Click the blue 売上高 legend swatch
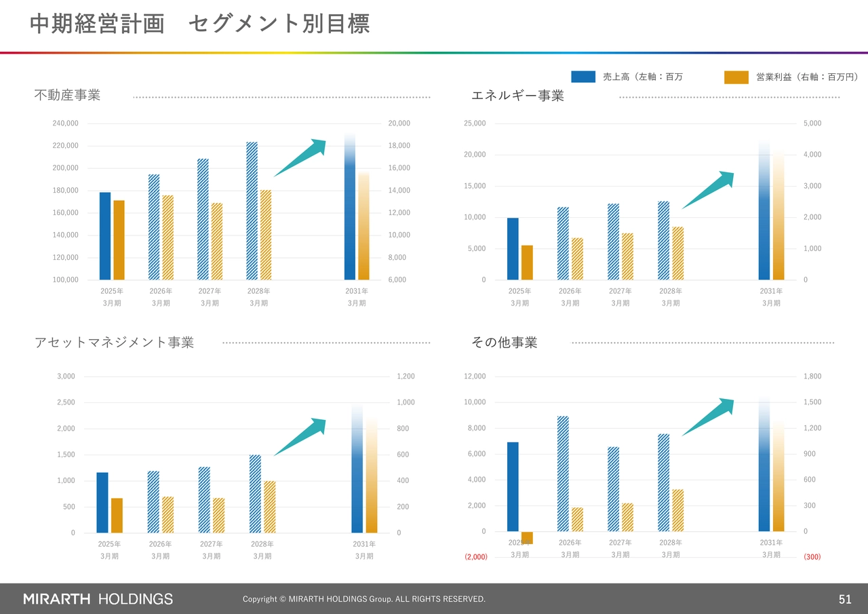Viewport: 868px width, 614px height. (x=583, y=77)
